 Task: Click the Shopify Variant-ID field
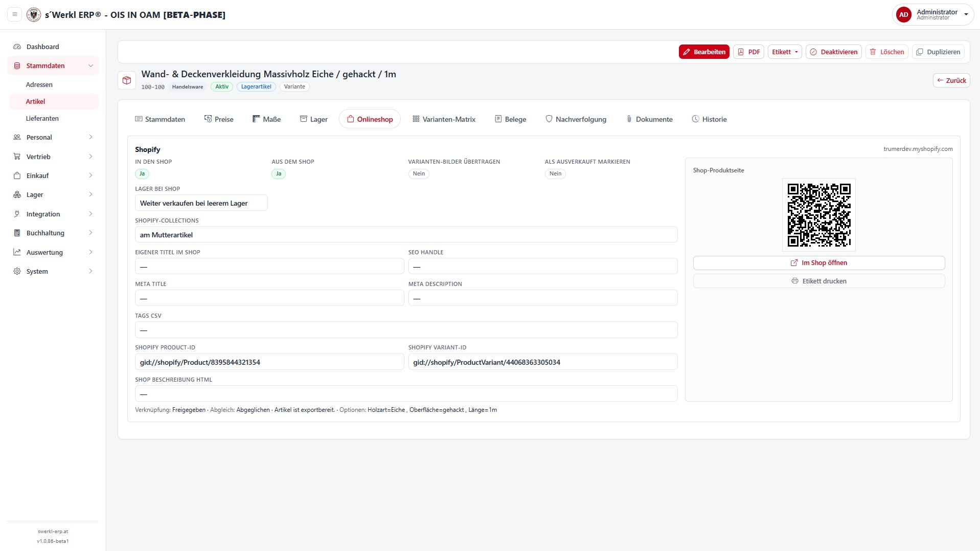click(x=543, y=362)
